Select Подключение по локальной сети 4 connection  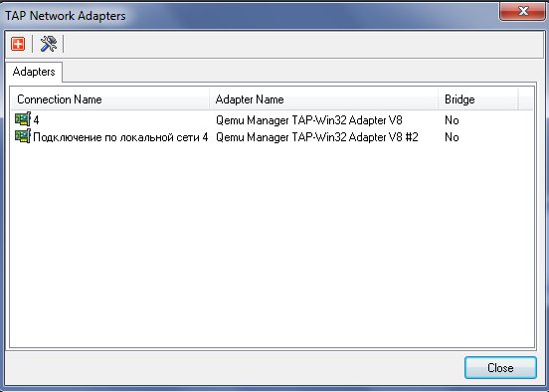coord(120,137)
